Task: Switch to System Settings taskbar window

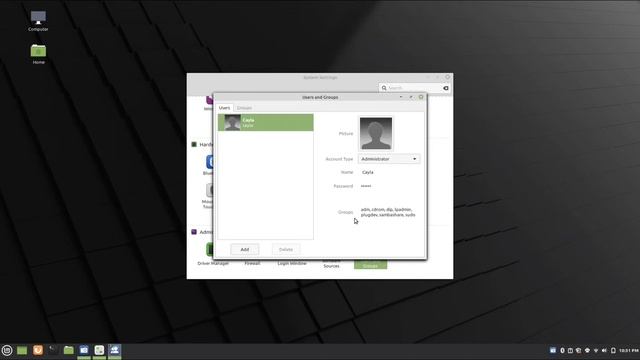Action: coord(99,350)
